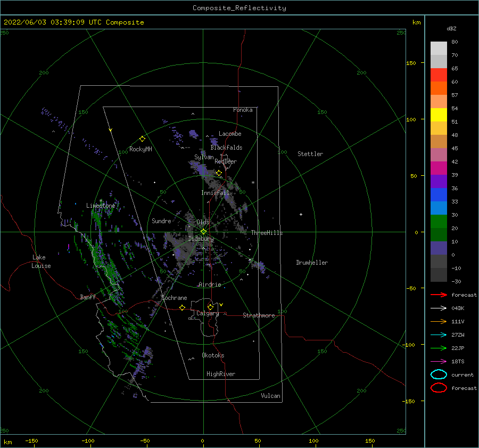Click the Lake Louise label
Viewport: 479px width, 448px height.
(41, 262)
